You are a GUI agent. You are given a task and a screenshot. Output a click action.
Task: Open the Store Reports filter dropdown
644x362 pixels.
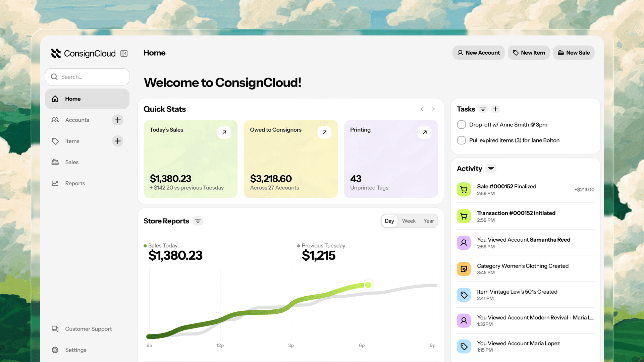coord(198,221)
